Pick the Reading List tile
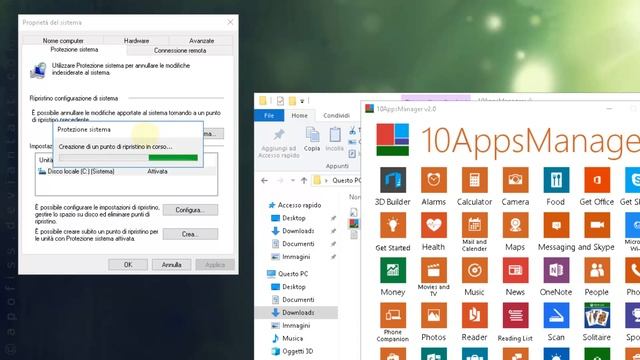The width and height of the screenshot is (640, 360). (x=515, y=316)
